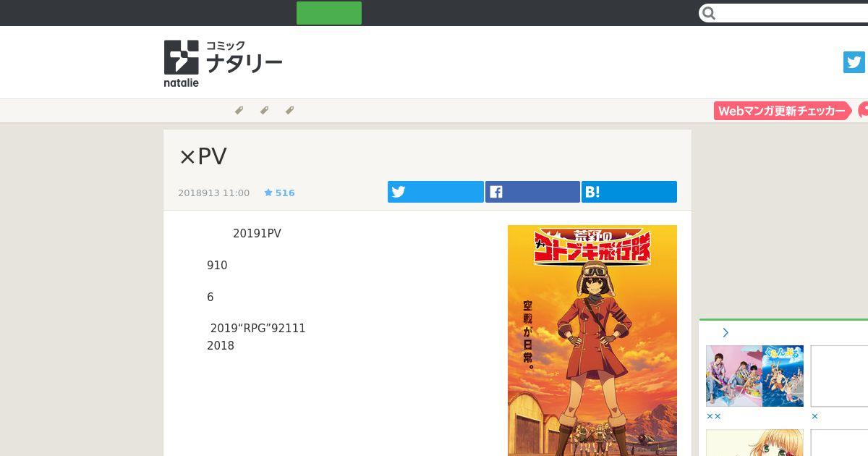The width and height of the screenshot is (868, 456).
Task: Open the Web manga update checker banner
Action: [x=783, y=111]
